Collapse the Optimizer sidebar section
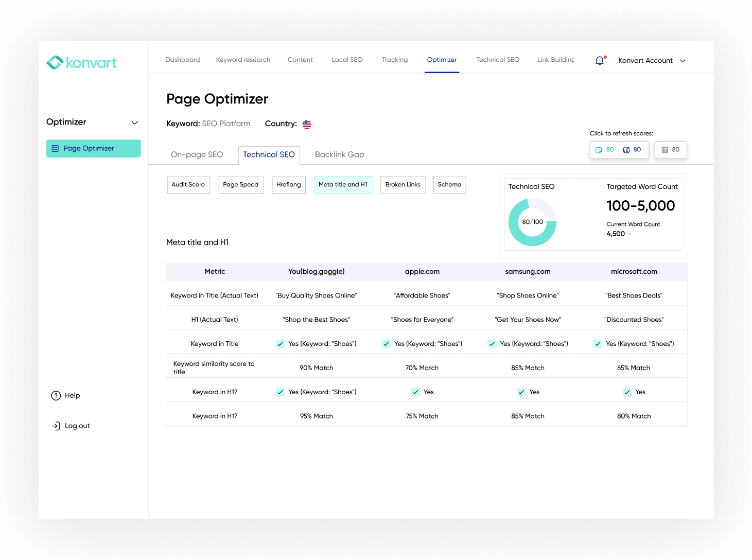Image resolution: width=752 pixels, height=560 pixels. [134, 122]
